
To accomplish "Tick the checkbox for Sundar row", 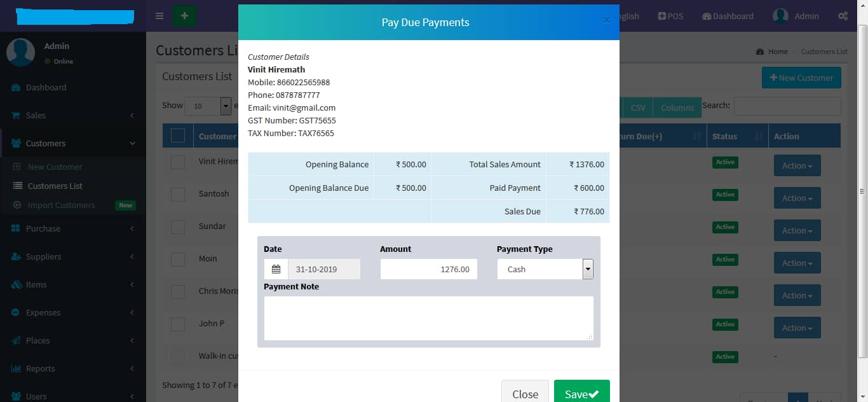I will pos(178,226).
